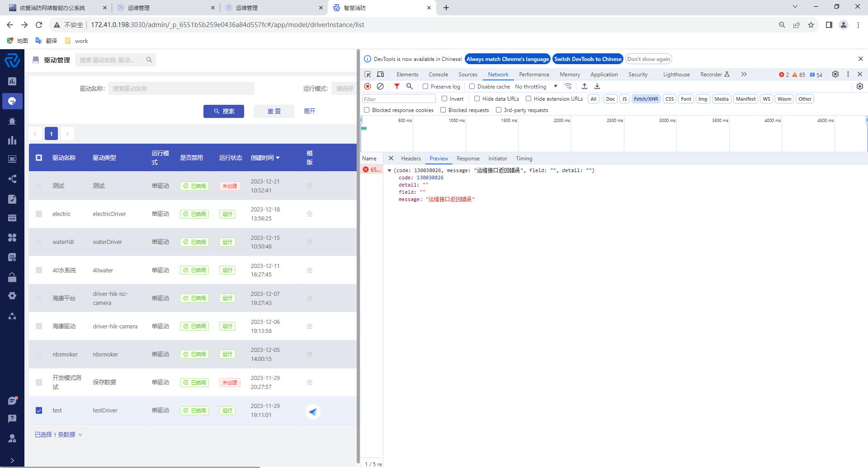Close the request details pane
868x468 pixels.
pos(391,158)
